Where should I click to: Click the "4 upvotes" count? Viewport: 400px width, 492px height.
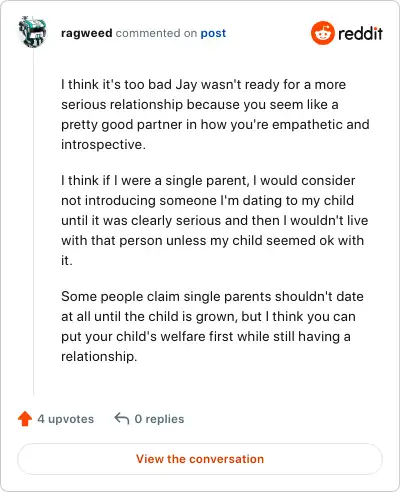coord(66,419)
